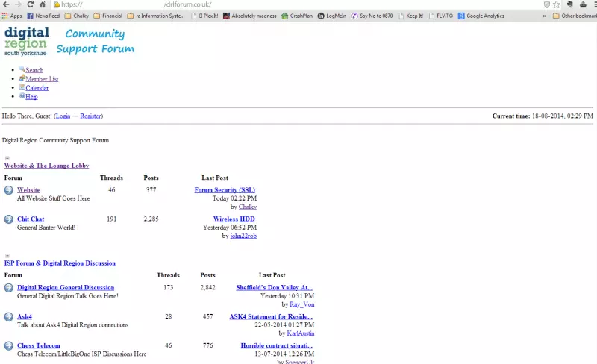Viewport: 597px width, 364px height.
Task: Open the forum Search link
Action: pyautogui.click(x=34, y=70)
